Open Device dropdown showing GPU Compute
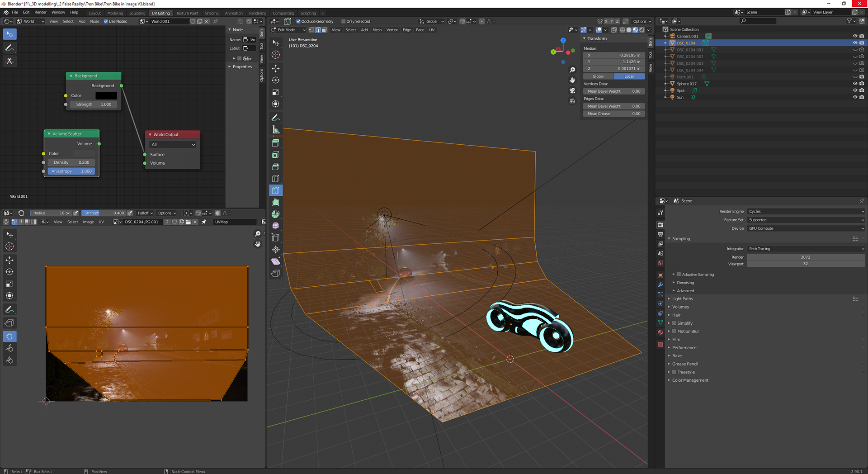Screen dimensions: 868x474 coord(806,228)
